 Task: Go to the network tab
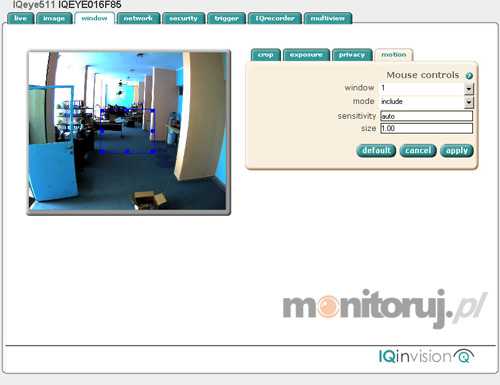click(138, 18)
